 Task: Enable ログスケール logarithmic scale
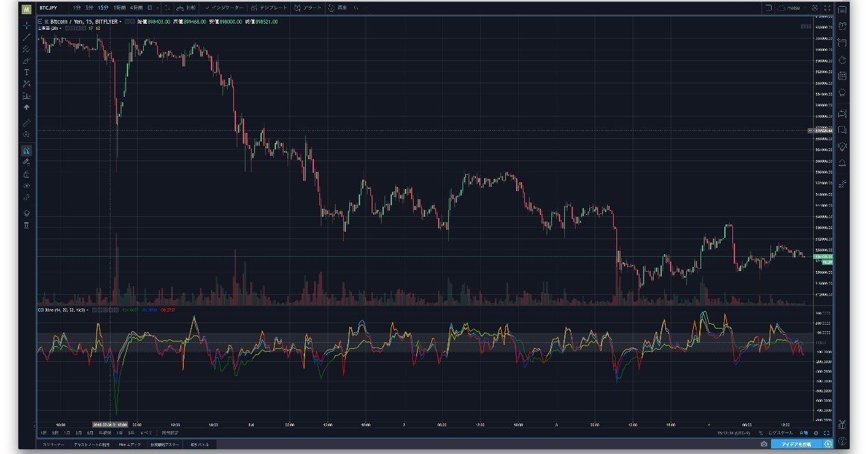(781, 433)
